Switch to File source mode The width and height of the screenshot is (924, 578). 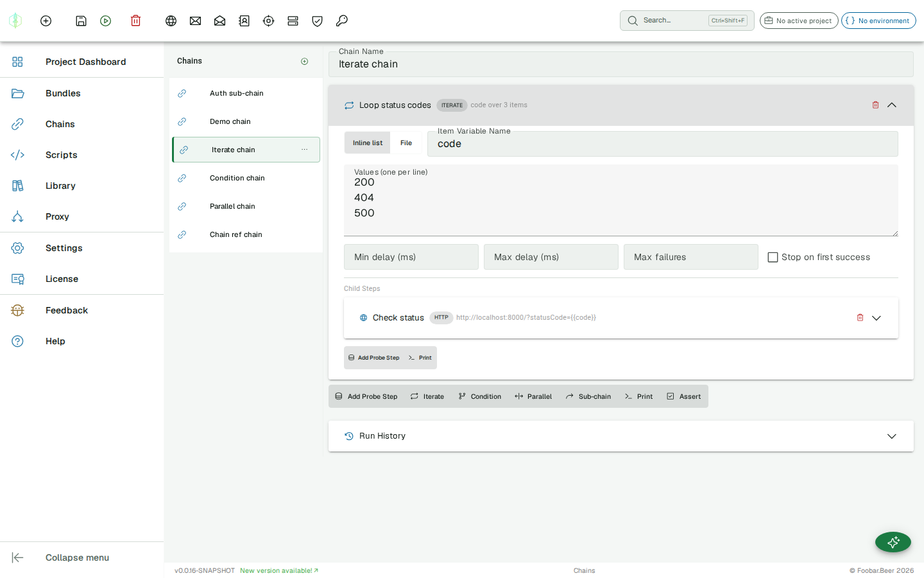[x=406, y=143]
